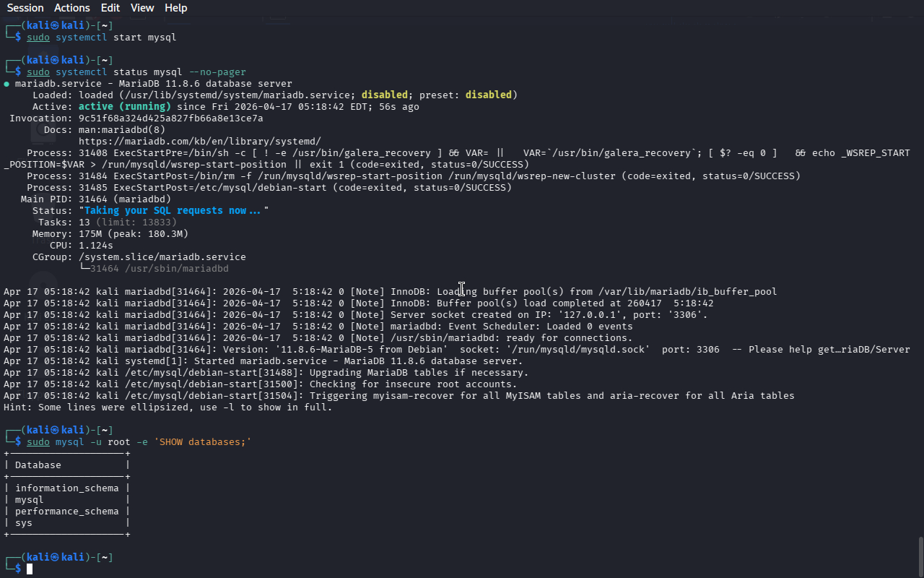Open the Edit menu

click(110, 8)
